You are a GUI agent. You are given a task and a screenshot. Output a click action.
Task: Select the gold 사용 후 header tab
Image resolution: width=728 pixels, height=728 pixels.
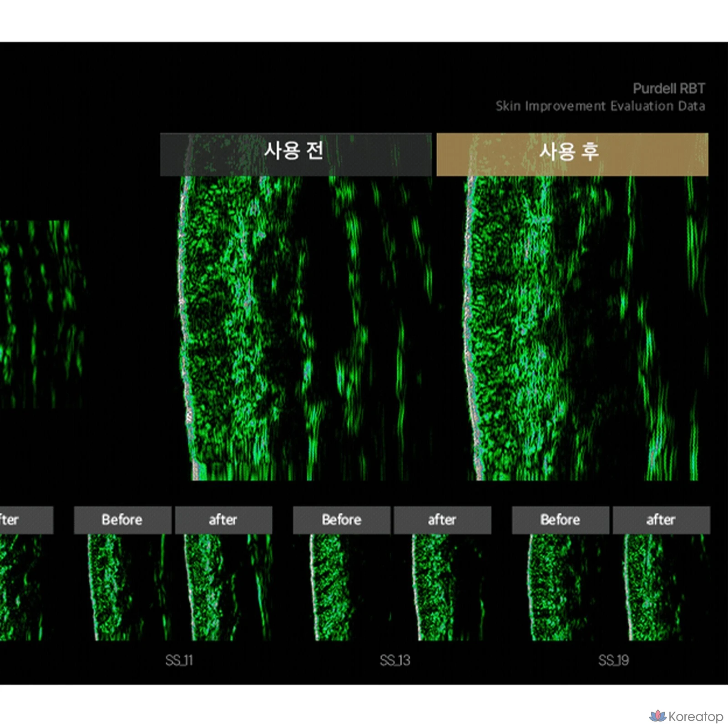pos(572,154)
